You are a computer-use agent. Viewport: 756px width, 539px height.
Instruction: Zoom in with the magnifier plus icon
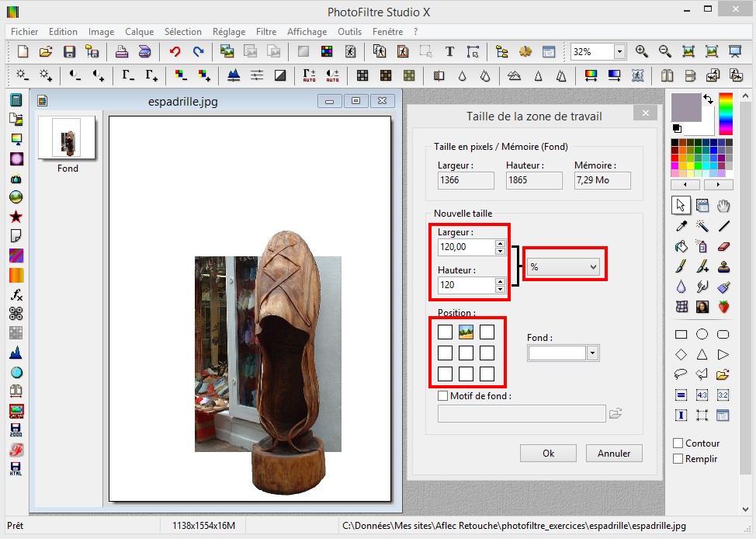pos(641,51)
